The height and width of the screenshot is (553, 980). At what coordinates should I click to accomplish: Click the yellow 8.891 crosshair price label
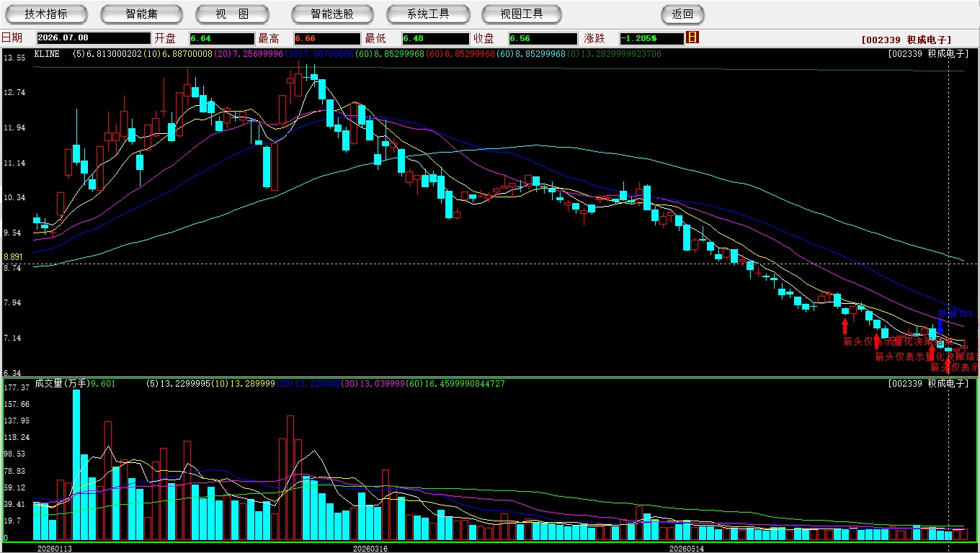point(13,256)
